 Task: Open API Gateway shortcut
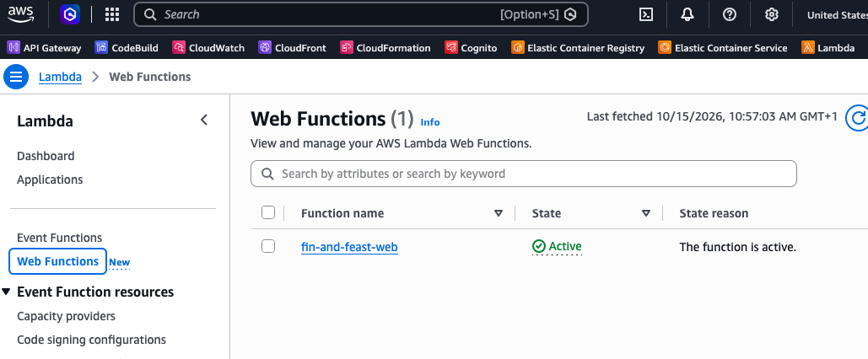pos(44,47)
